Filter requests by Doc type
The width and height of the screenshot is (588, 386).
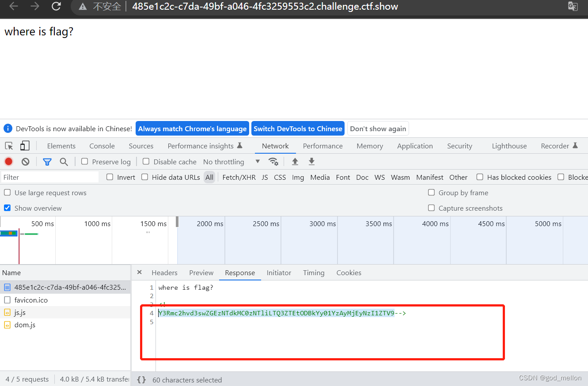pos(362,177)
